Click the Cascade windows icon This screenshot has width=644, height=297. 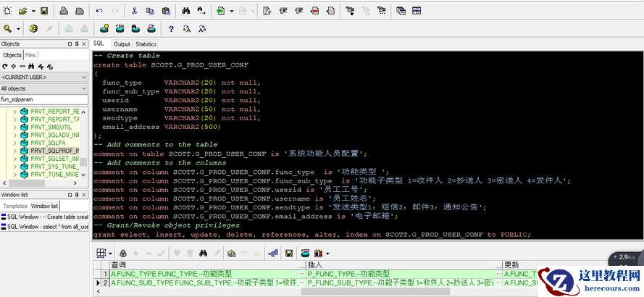point(401,11)
